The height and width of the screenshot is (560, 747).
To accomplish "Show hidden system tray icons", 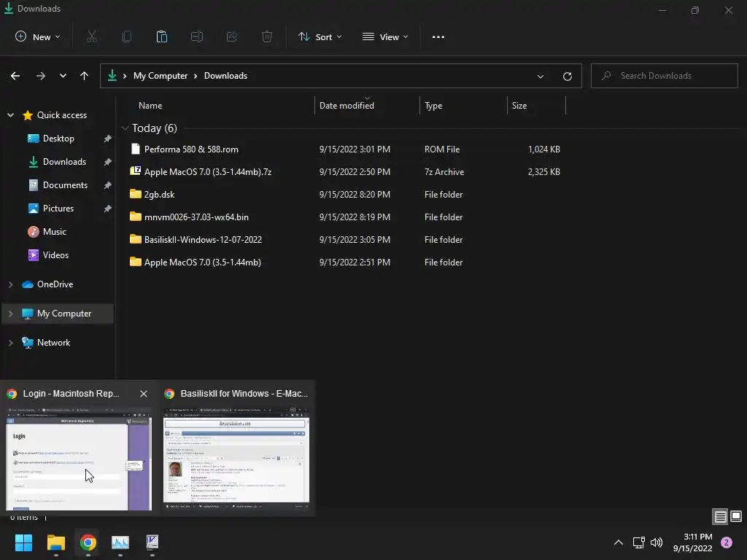I will (x=619, y=542).
